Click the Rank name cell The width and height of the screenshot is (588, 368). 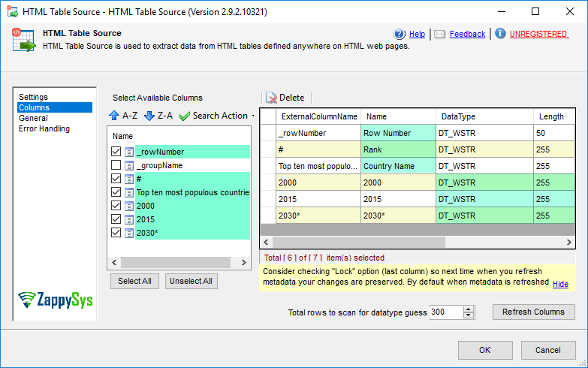tap(398, 149)
